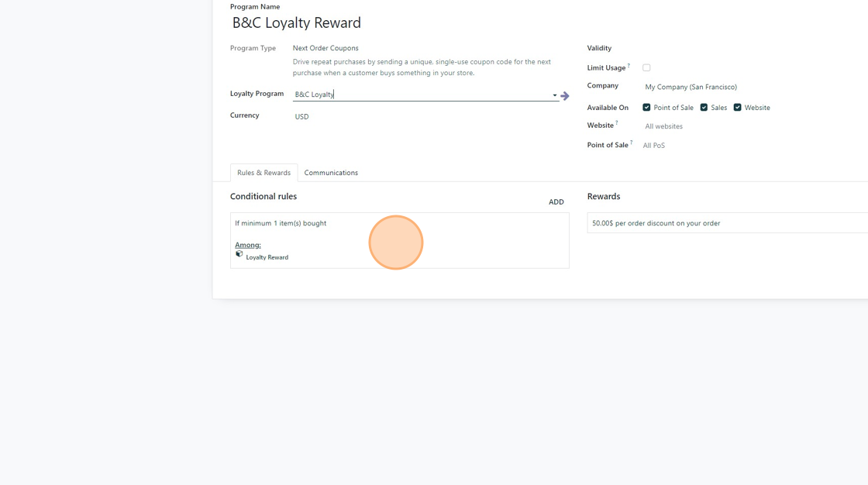The image size is (868, 485).
Task: Open the linked Loyalty Program record arrow
Action: pos(565,96)
